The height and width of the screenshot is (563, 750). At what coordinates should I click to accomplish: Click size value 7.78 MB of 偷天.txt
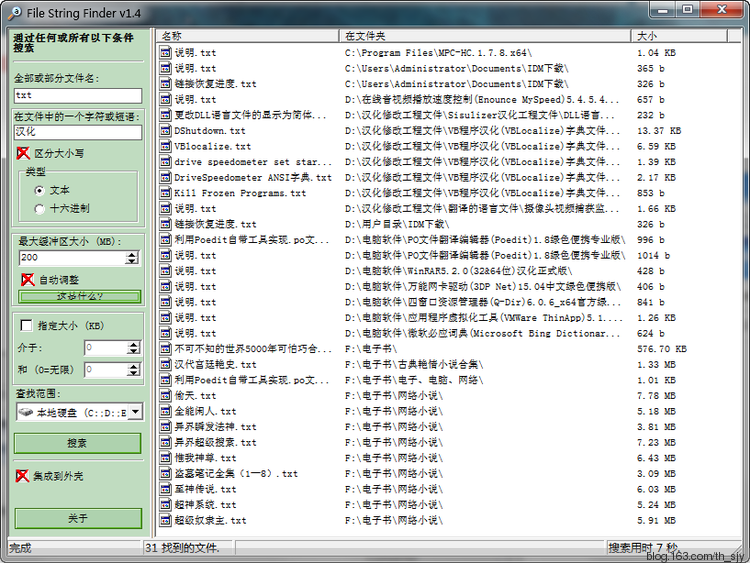[x=656, y=396]
